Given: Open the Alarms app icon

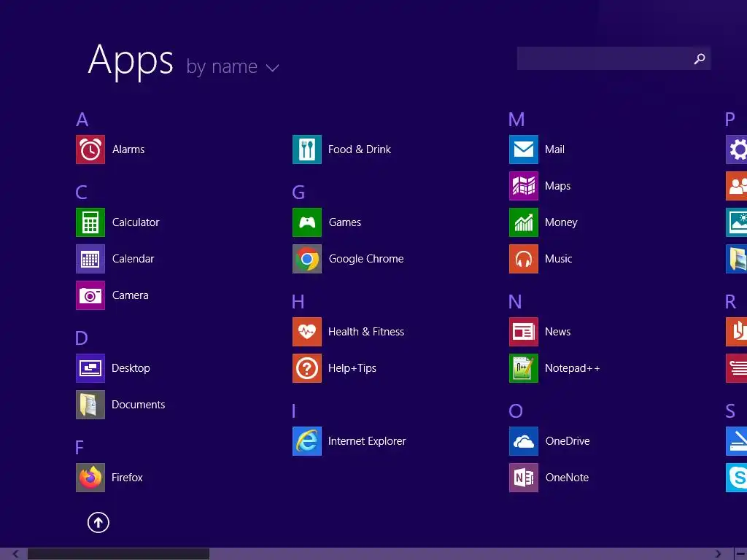Looking at the screenshot, I should (x=90, y=149).
